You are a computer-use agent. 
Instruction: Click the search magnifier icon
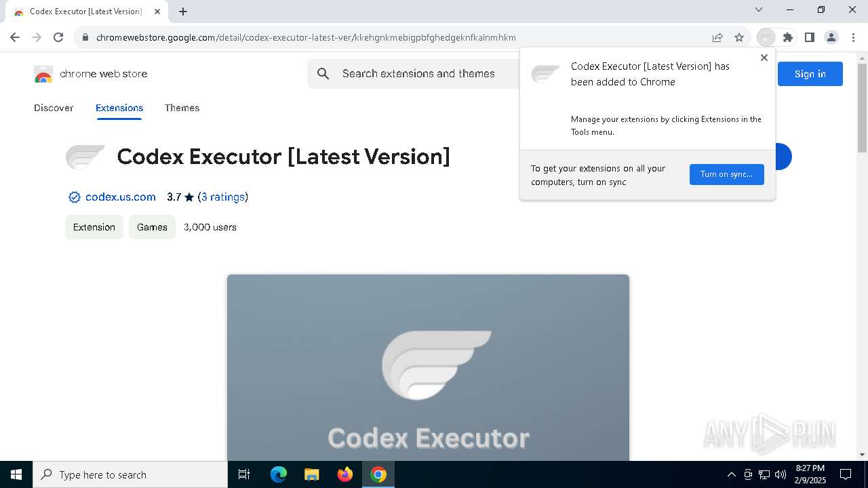pyautogui.click(x=323, y=74)
